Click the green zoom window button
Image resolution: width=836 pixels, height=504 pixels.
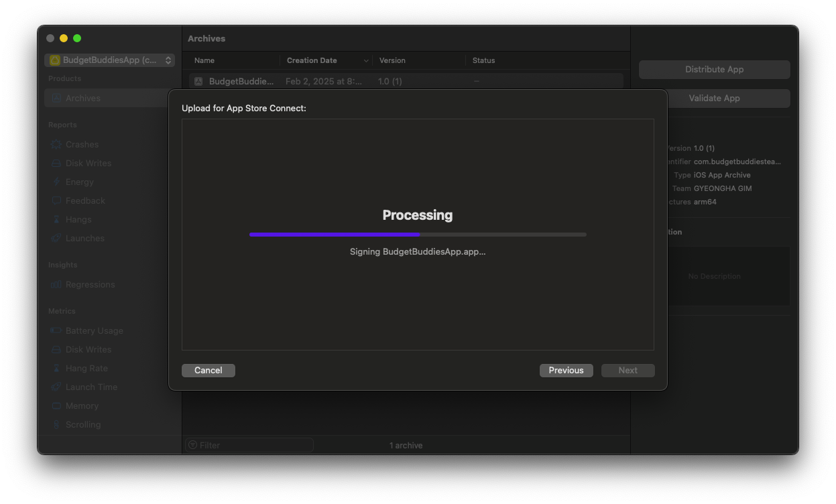[x=77, y=38]
